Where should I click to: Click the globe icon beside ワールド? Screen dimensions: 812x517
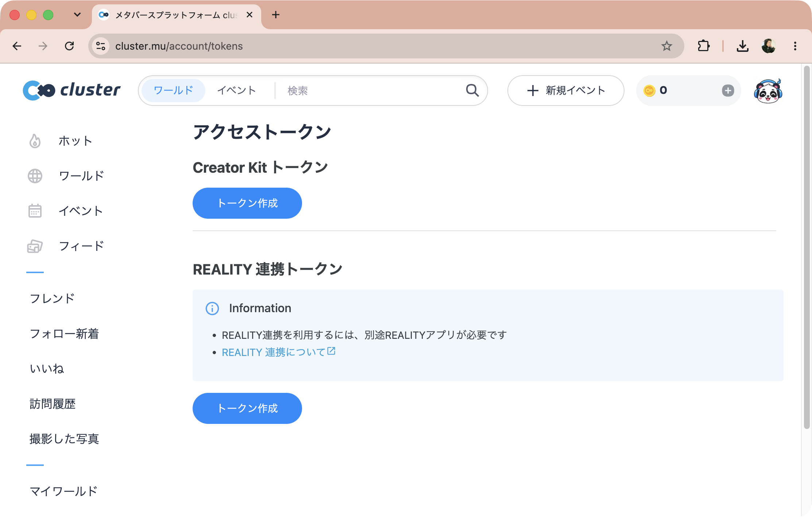tap(35, 176)
